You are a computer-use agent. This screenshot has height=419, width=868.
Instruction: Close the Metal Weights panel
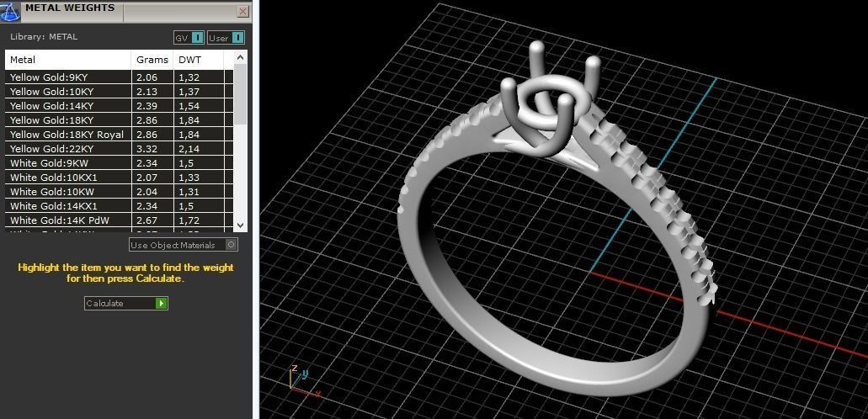tap(242, 11)
